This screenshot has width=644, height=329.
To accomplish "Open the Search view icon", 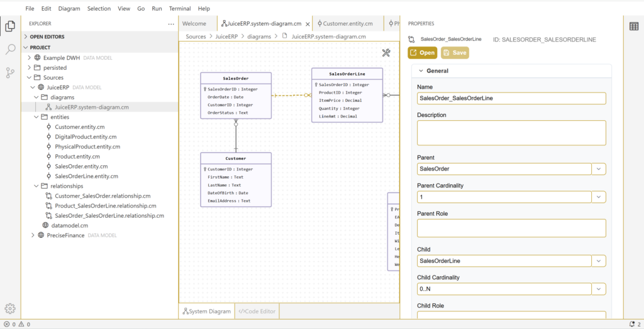I will [x=10, y=50].
